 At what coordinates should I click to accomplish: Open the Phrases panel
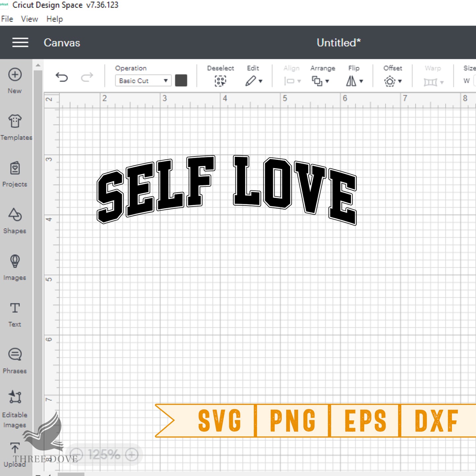point(15,361)
